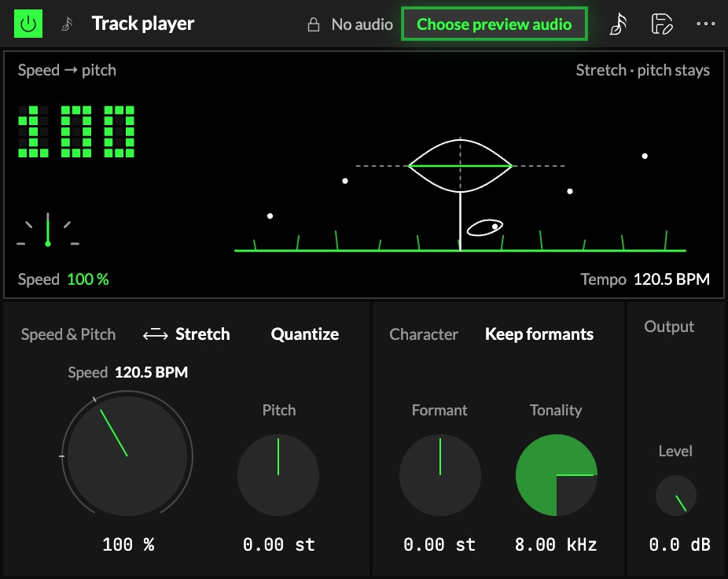Click the 100 % speed value
Screen dimensions: 728x579
[x=128, y=544]
